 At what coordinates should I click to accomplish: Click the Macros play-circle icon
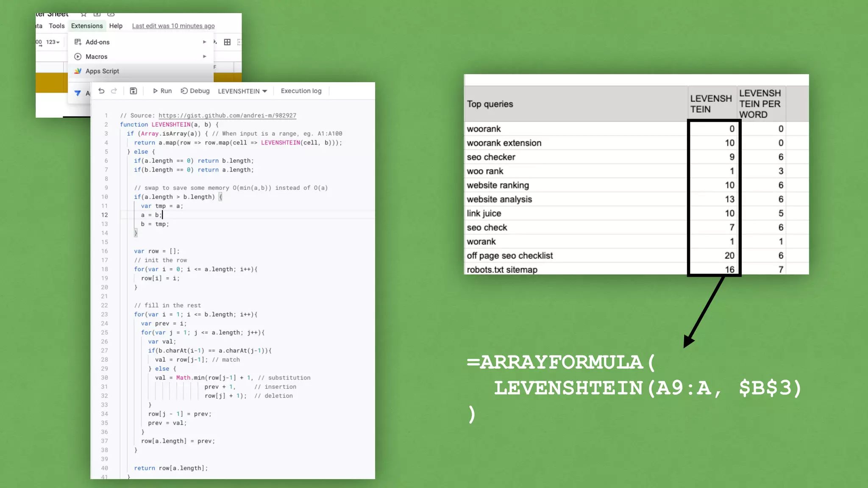[x=78, y=56]
